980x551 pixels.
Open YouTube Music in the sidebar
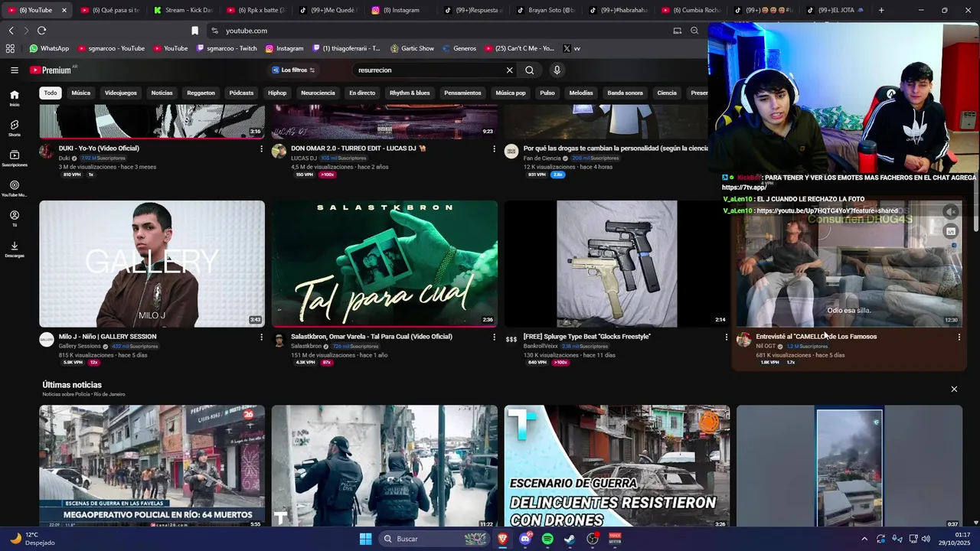pos(14,189)
